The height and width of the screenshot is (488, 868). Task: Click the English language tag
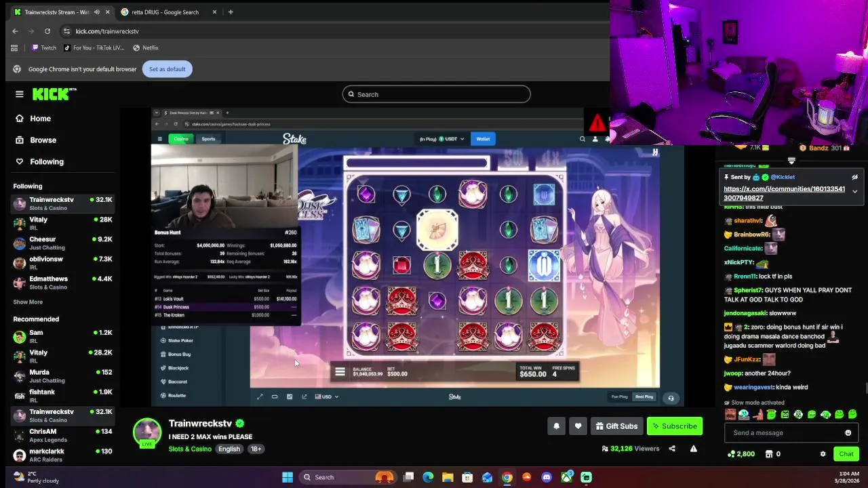229,449
